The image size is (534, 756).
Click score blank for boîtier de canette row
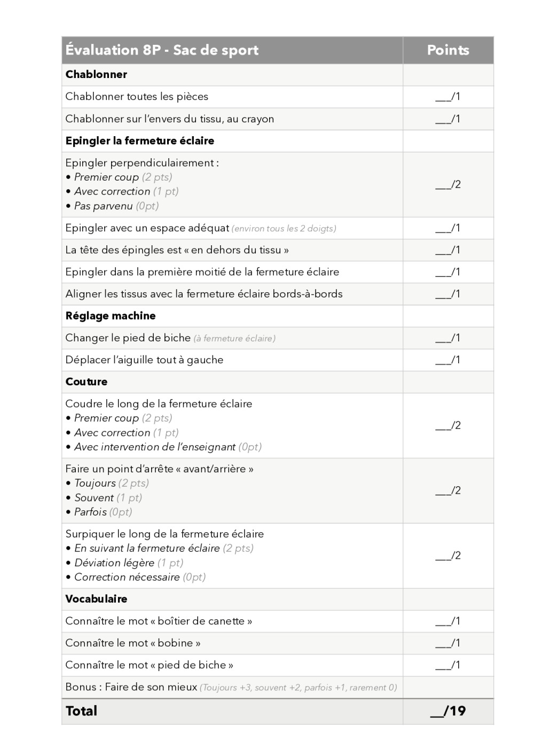click(x=448, y=621)
